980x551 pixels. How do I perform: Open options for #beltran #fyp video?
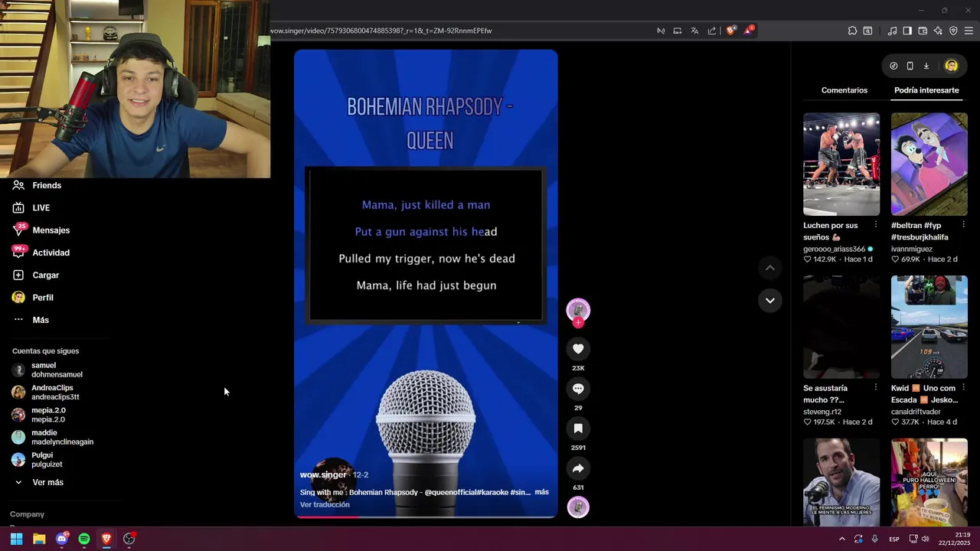(963, 225)
